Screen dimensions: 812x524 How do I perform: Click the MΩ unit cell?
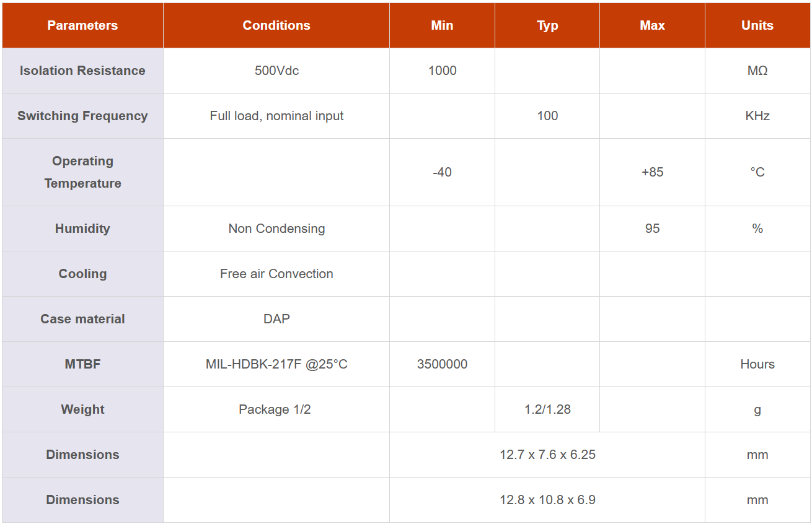tap(757, 71)
